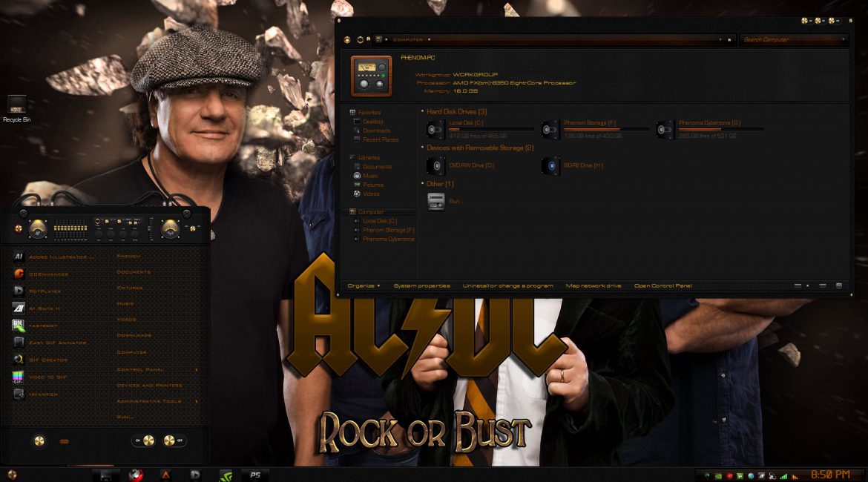Refresh the Computer address bar
This screenshot has width=868, height=482.
[729, 40]
